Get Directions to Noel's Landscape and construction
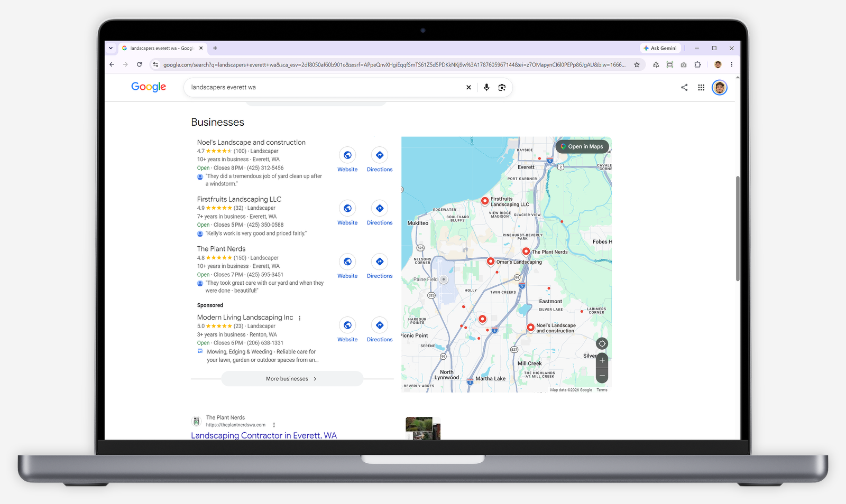Viewport: 846px width, 504px height. click(380, 160)
